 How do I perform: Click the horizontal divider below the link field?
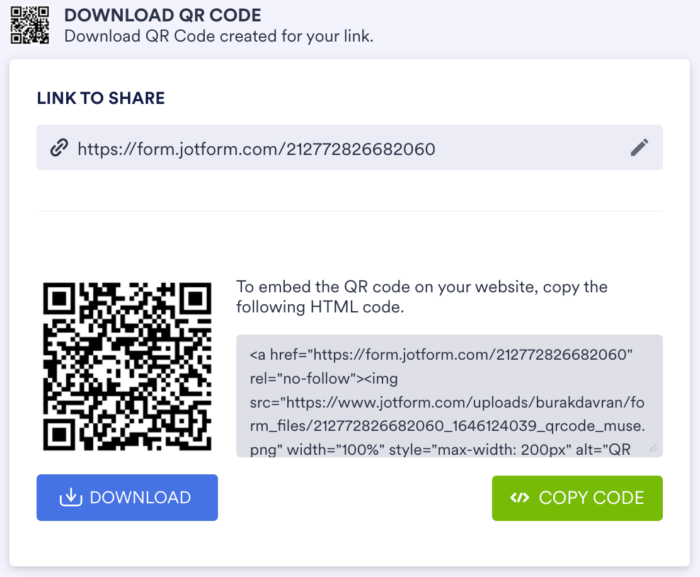click(349, 211)
